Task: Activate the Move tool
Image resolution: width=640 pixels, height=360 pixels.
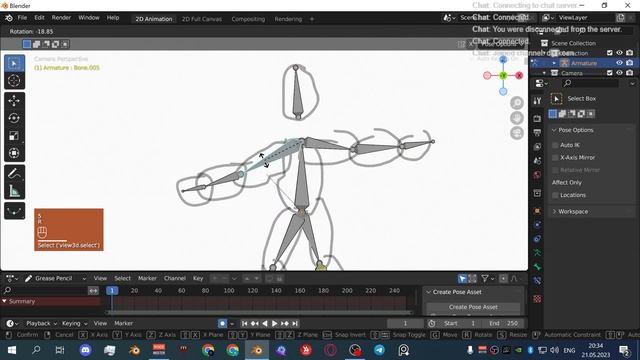Action: pos(14,100)
